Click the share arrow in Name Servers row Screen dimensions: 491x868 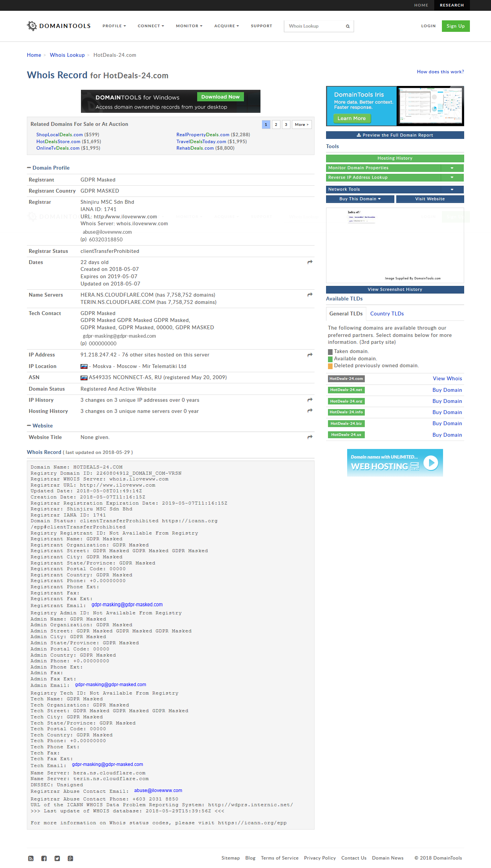click(x=310, y=295)
